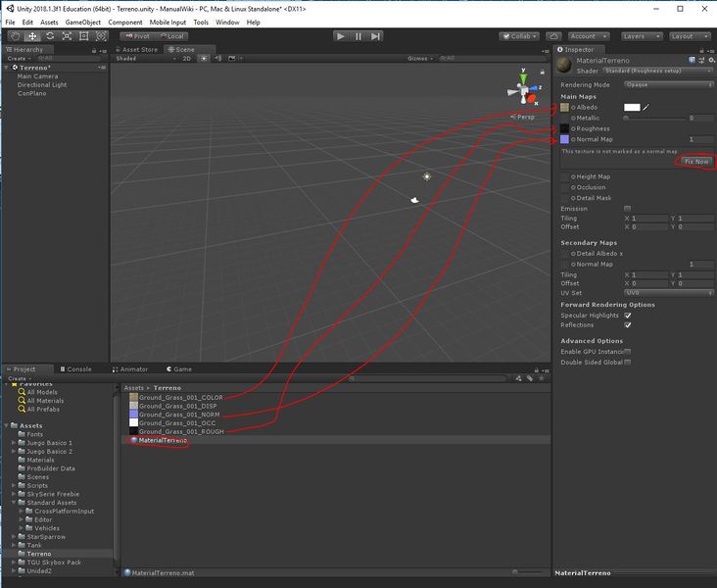
Task: Click the Step frame button
Action: 375,36
